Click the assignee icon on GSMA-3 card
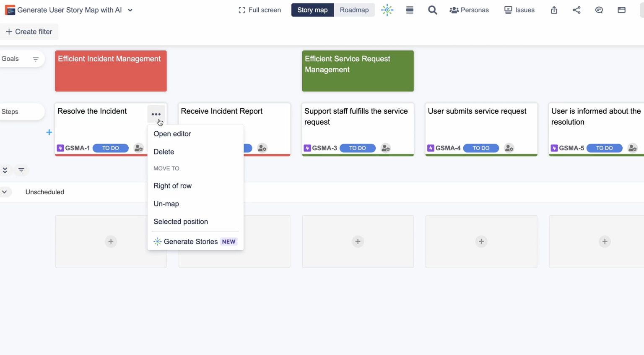Screen dimensions: 644x355 pyautogui.click(x=385, y=148)
